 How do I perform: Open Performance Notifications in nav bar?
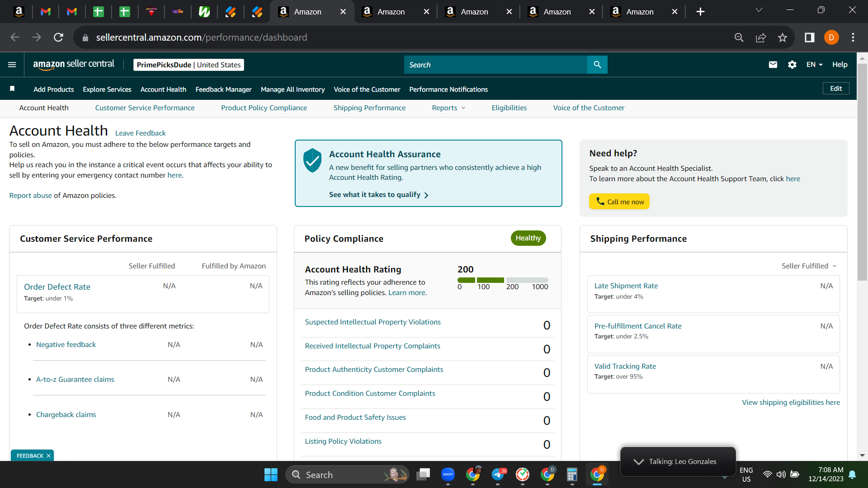pos(448,89)
